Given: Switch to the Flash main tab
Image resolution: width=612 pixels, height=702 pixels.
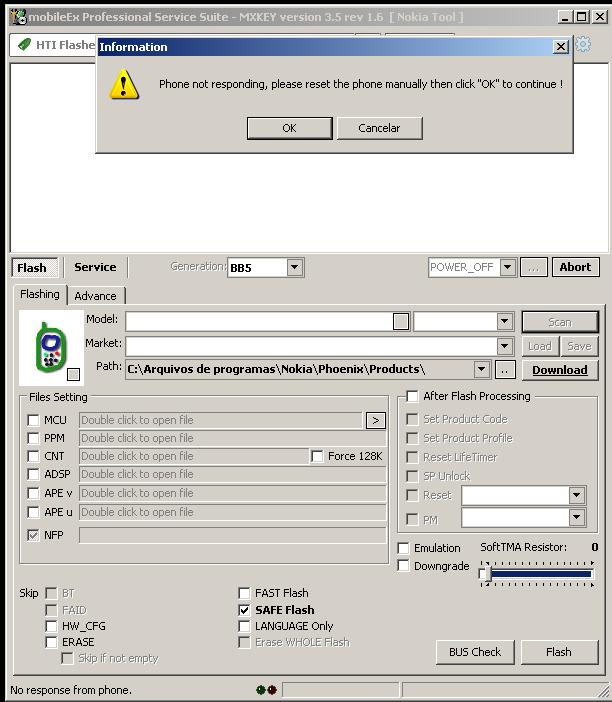Looking at the screenshot, I should tap(34, 268).
